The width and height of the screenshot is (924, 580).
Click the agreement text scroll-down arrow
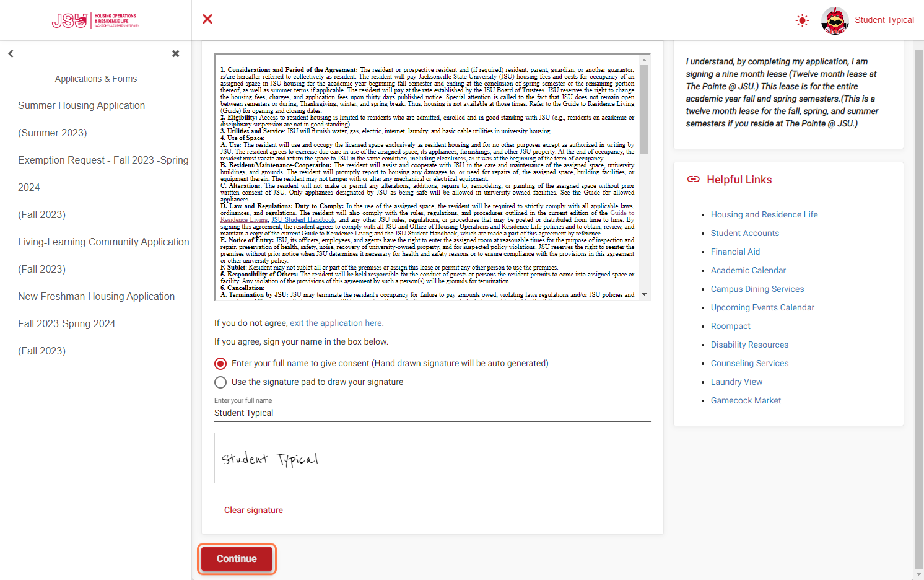coord(645,295)
